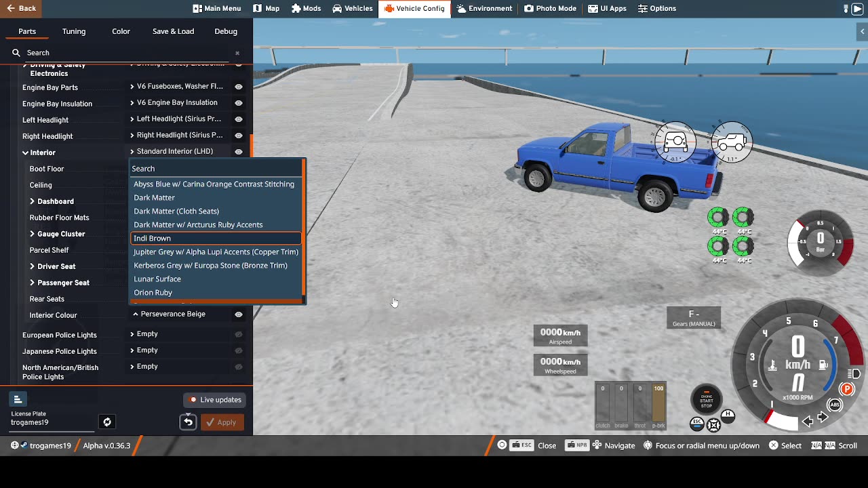Toggle visibility of European Police Lights slot
Image resolution: width=868 pixels, height=488 pixels.
tap(239, 334)
